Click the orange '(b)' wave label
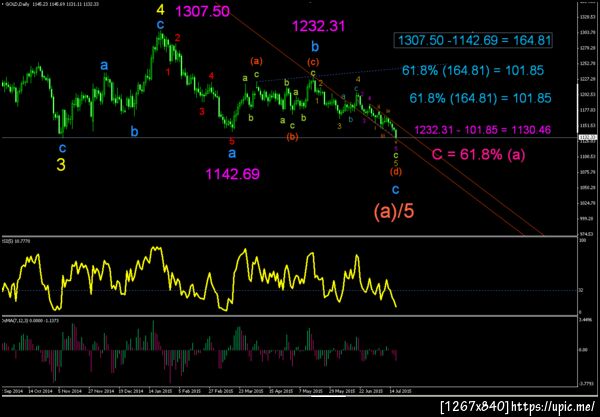This screenshot has height=417, width=600. pos(292,137)
